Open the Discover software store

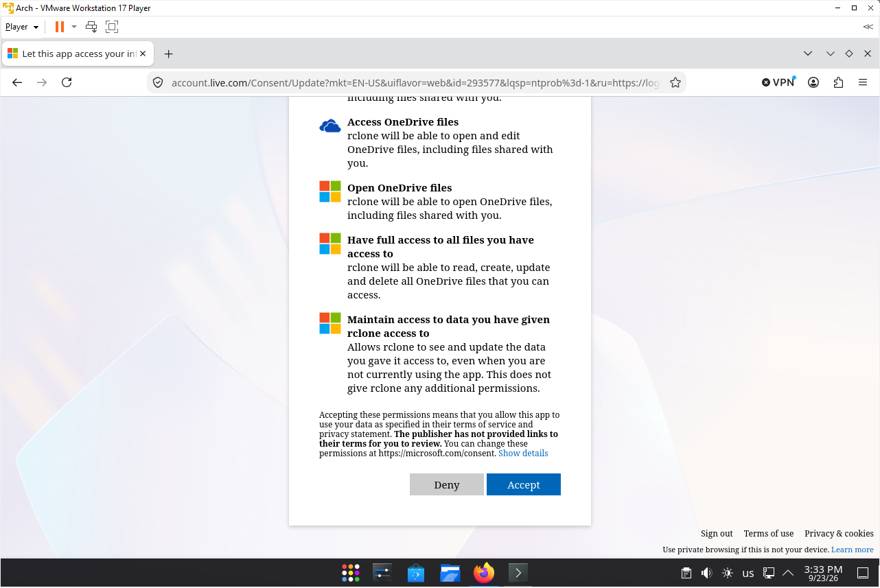pyautogui.click(x=416, y=573)
